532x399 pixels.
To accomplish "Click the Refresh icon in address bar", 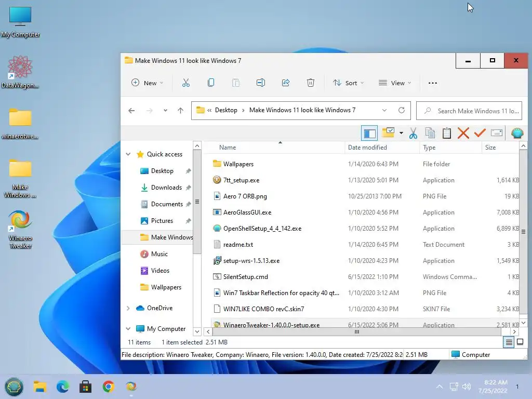I will click(x=402, y=110).
